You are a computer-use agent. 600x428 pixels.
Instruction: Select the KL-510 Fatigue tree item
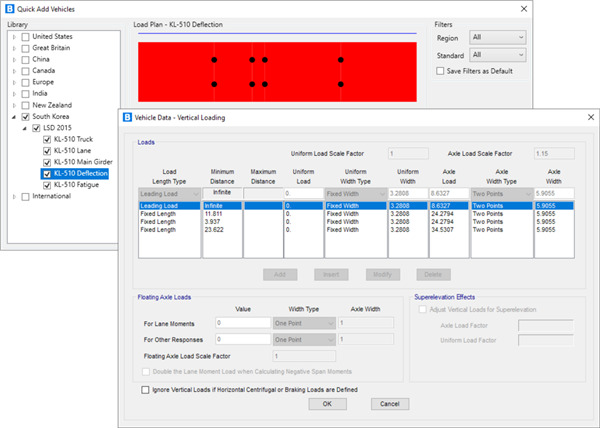point(79,185)
